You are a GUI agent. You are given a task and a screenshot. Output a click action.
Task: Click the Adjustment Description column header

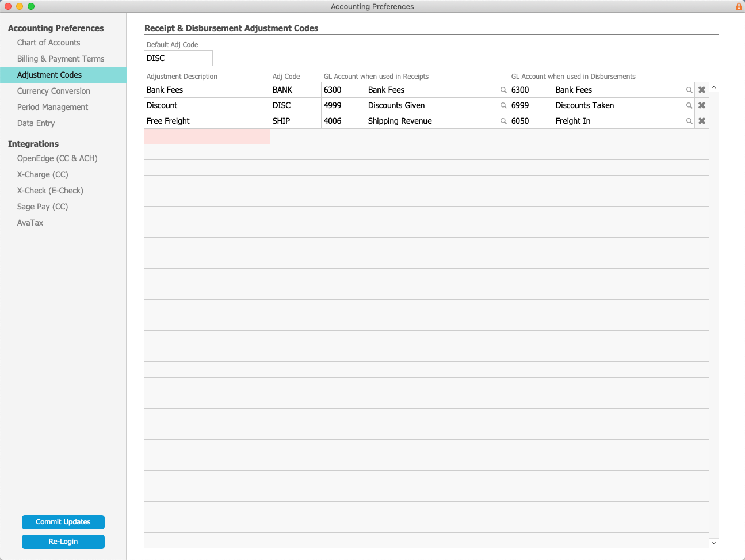[x=182, y=77]
